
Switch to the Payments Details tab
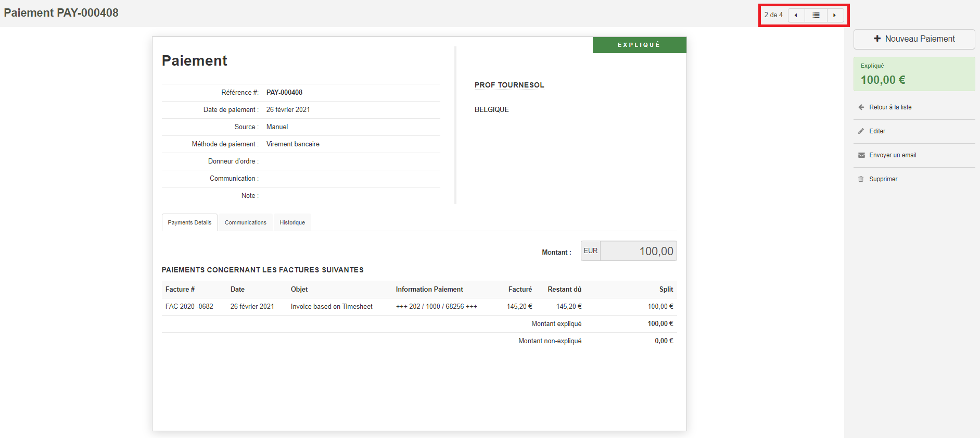coord(189,222)
